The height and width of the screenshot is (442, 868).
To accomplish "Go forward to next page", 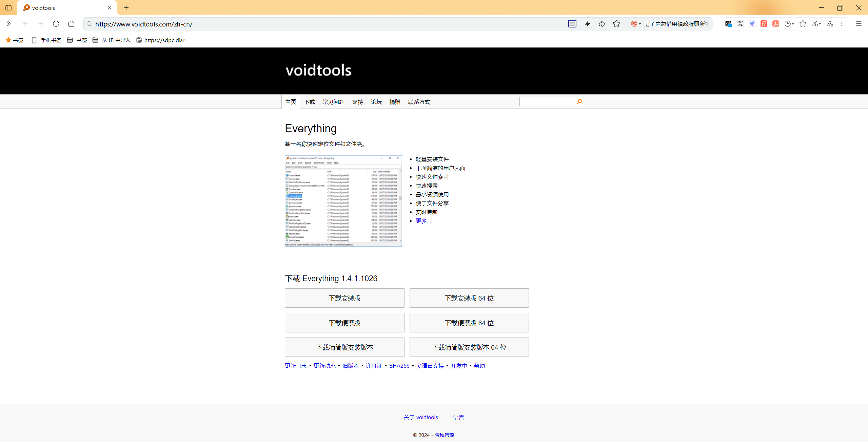I will [x=41, y=24].
